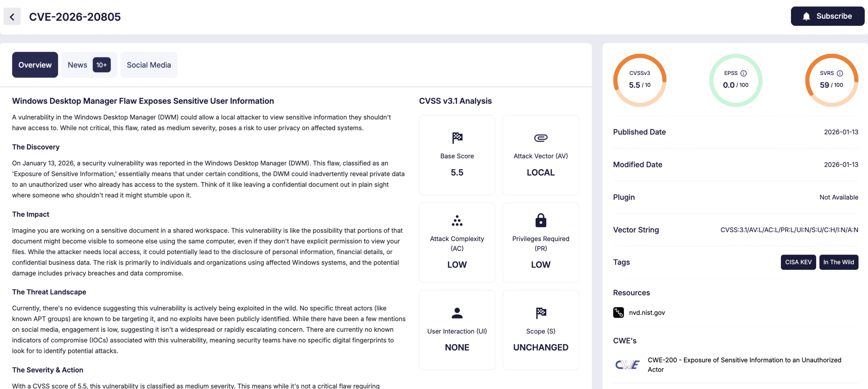Viewport: 868px width, 389px height.
Task: Go back using the left chevron arrow
Action: (x=12, y=17)
